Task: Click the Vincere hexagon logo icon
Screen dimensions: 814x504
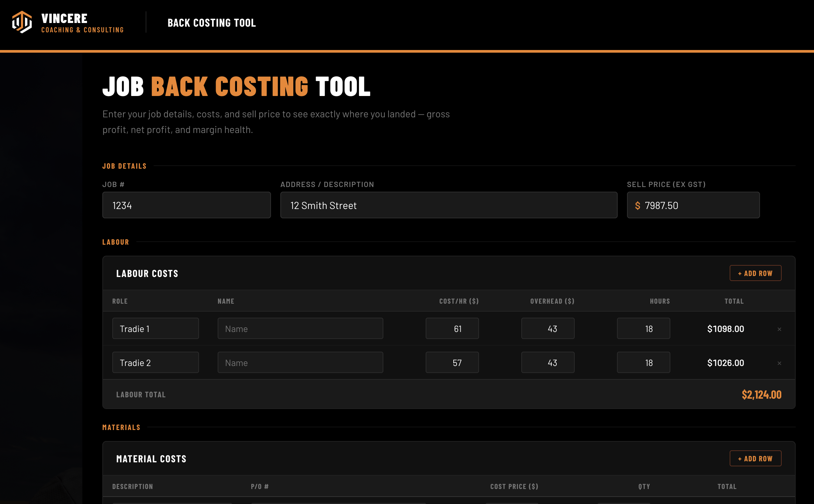Action: tap(22, 22)
